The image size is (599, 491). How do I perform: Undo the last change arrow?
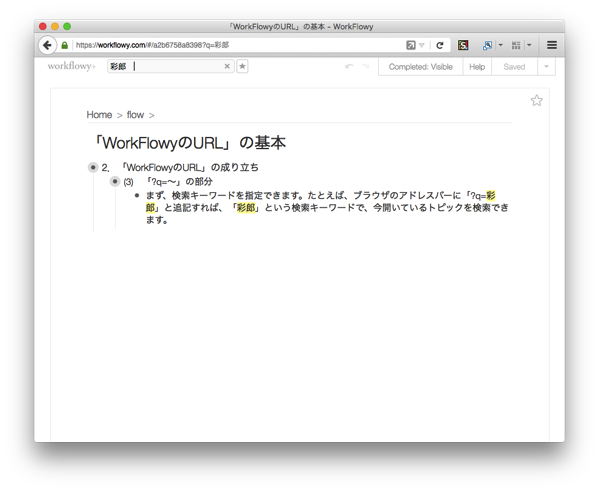coord(349,66)
